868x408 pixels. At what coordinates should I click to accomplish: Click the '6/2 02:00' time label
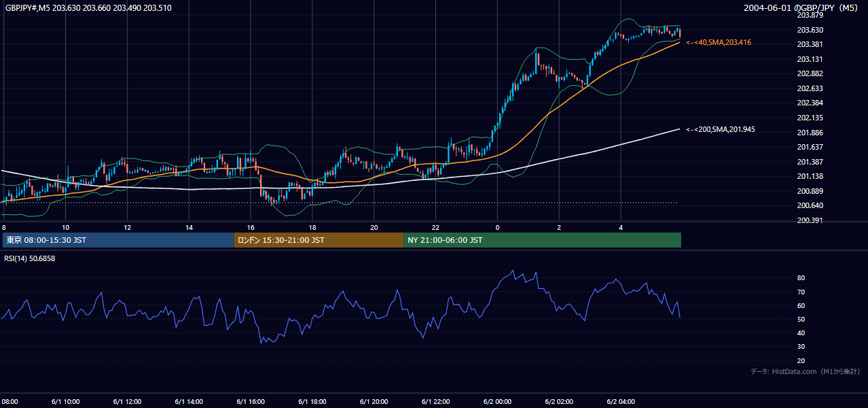click(560, 402)
